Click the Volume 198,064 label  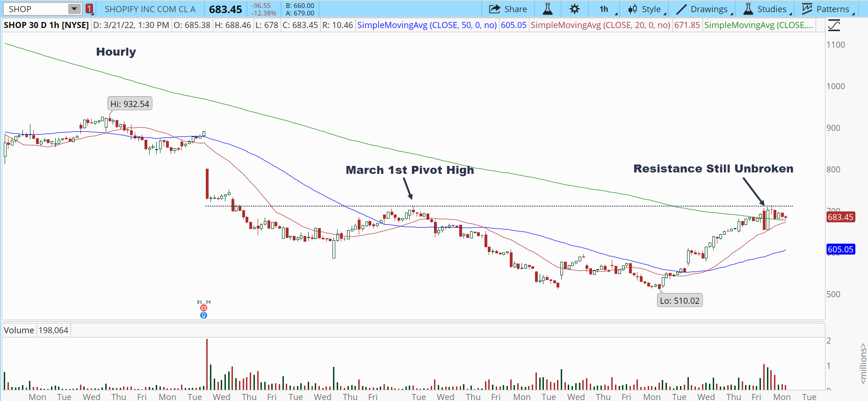[36, 330]
